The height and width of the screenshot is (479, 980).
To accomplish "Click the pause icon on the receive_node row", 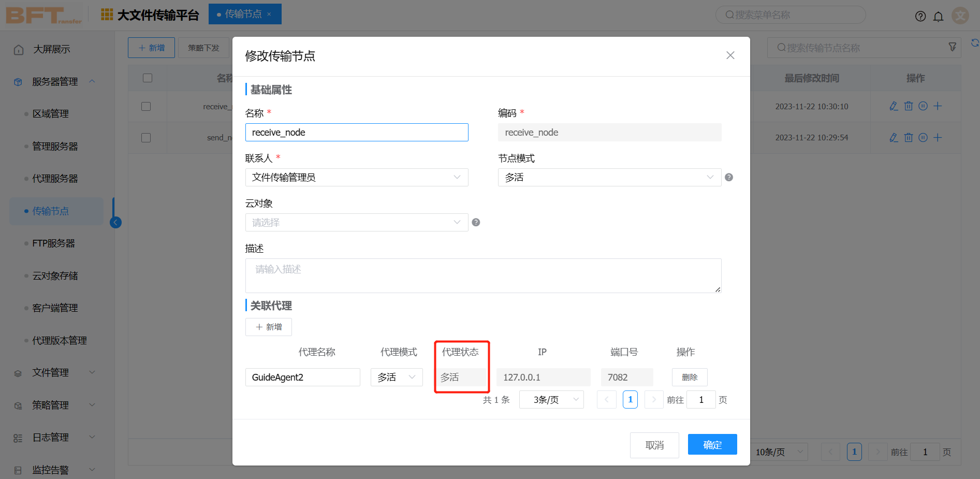I will [x=923, y=106].
